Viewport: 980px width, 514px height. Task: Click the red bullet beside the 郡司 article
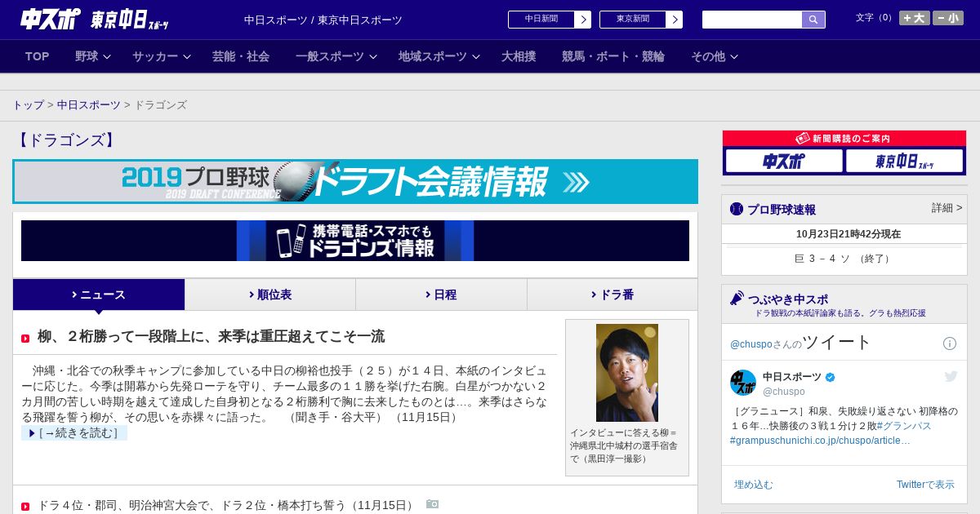[25, 507]
